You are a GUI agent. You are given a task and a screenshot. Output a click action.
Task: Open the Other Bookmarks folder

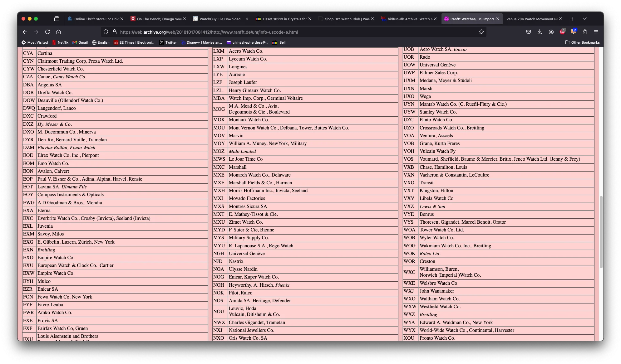click(x=582, y=42)
